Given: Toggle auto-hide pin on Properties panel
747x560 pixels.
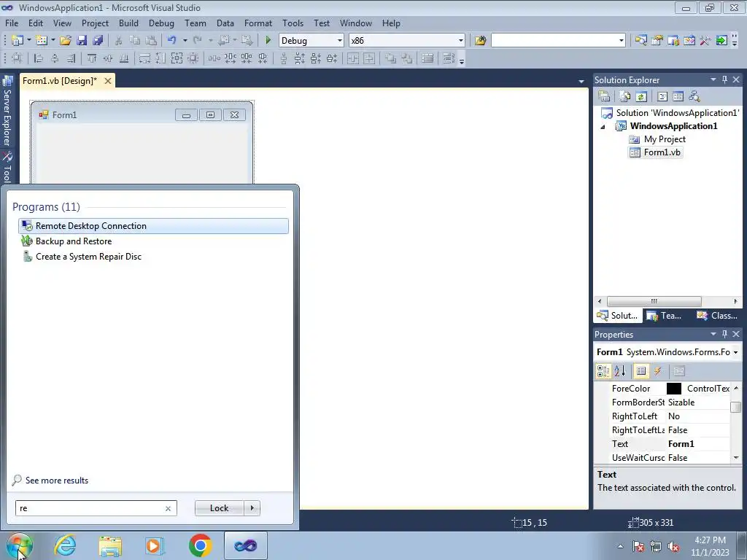Looking at the screenshot, I should click(724, 334).
